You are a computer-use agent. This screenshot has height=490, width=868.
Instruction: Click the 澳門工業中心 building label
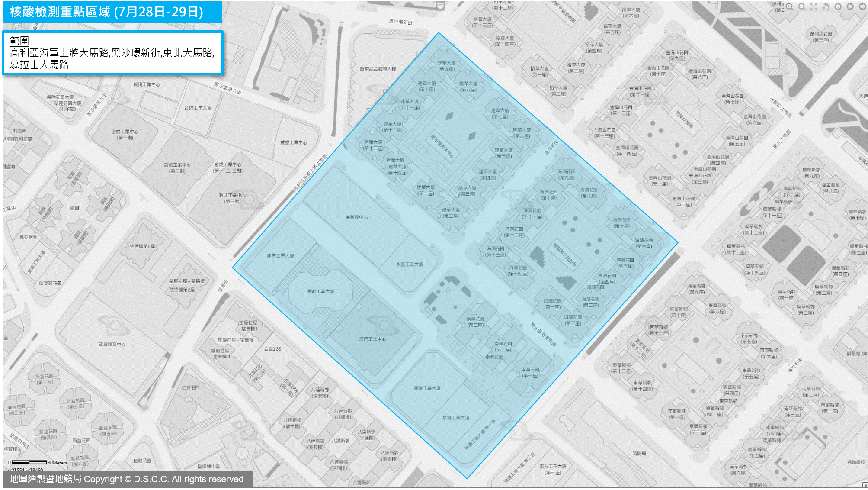pos(372,339)
